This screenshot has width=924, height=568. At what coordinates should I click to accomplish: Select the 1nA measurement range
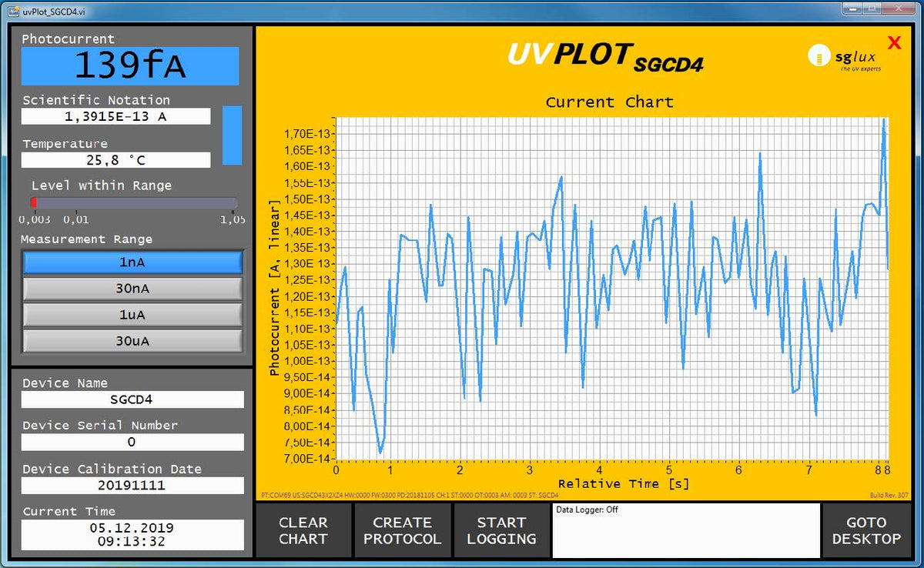point(132,262)
